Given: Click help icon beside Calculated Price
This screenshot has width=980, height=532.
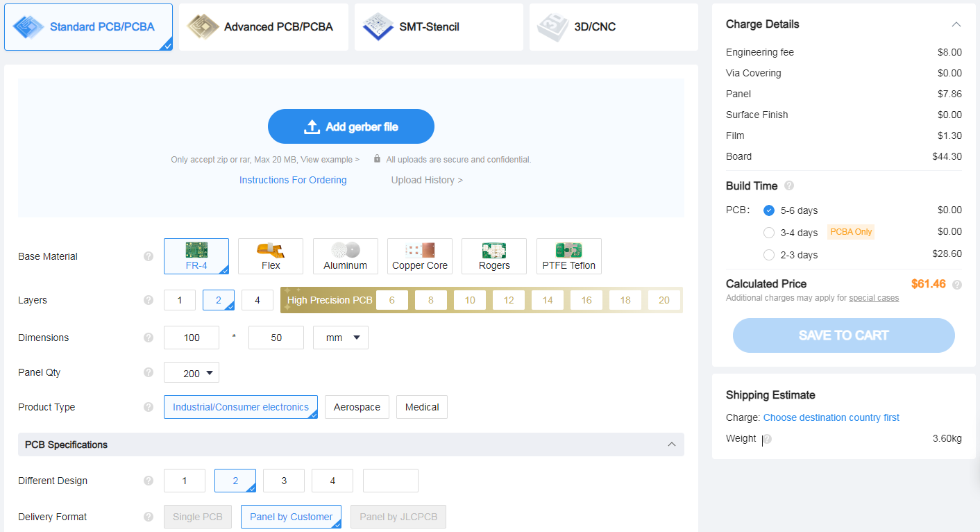Looking at the screenshot, I should 957,285.
